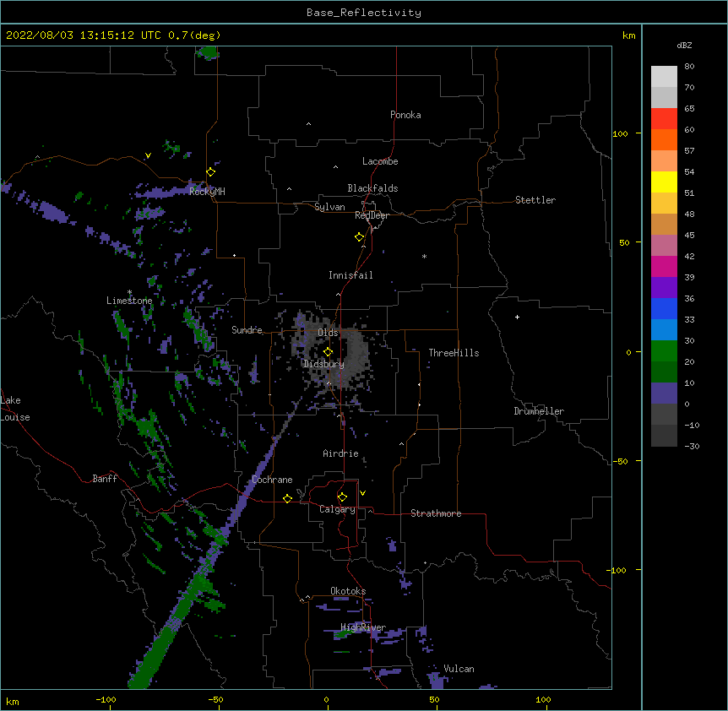Image resolution: width=728 pixels, height=711 pixels.
Task: Click the Calgary city label
Action: pos(337,509)
